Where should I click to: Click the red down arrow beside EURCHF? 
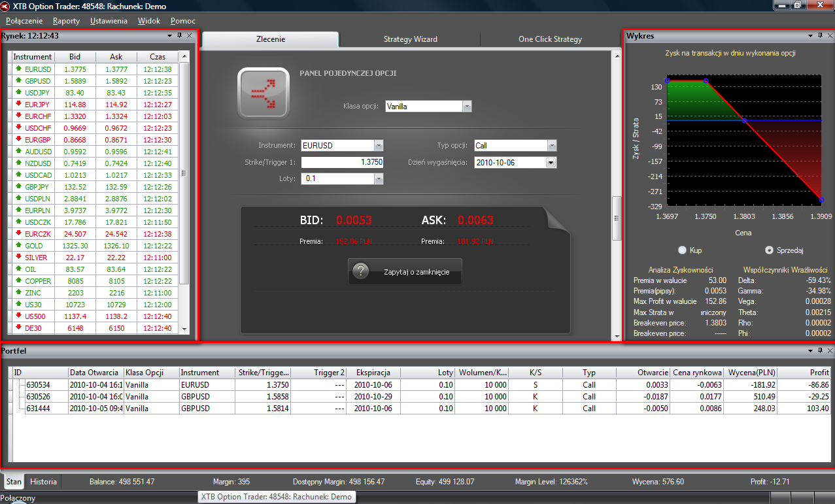coord(18,116)
